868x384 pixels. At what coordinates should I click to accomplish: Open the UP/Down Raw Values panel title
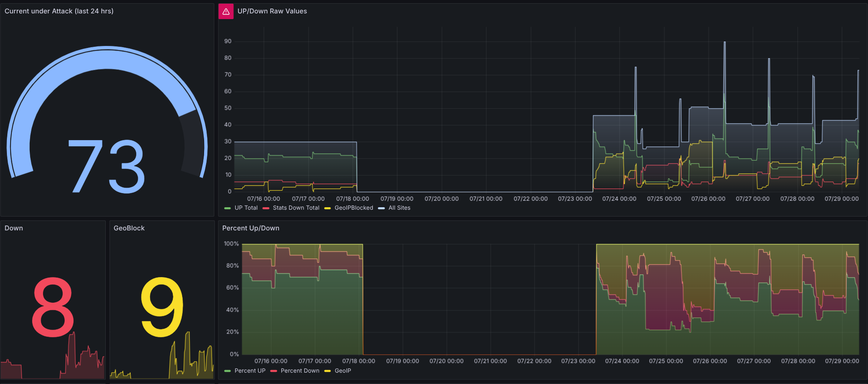point(272,11)
